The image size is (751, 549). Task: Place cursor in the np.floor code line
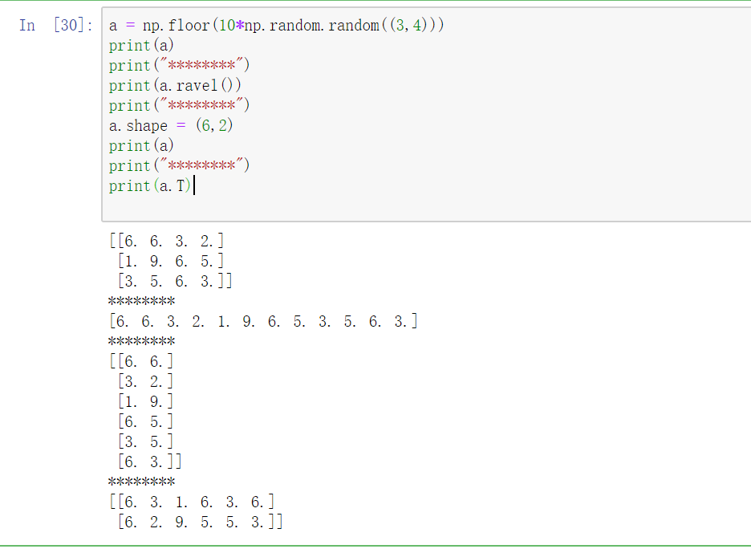276,25
